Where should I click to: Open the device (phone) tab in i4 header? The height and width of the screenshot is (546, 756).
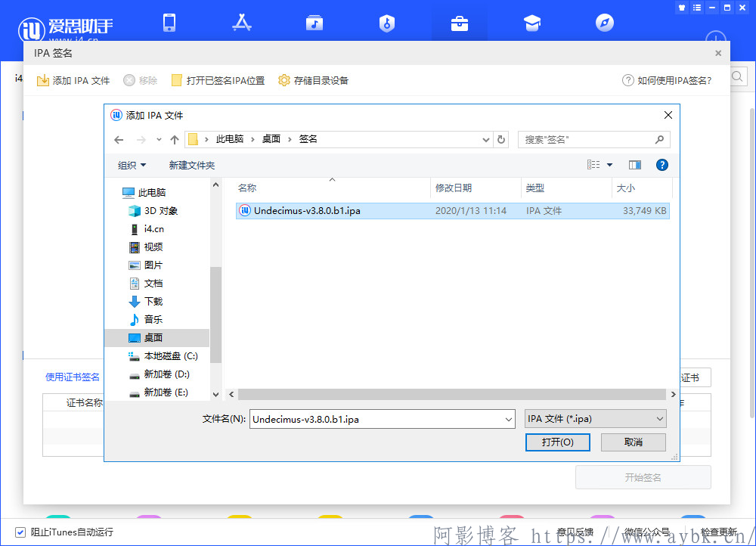(x=169, y=23)
